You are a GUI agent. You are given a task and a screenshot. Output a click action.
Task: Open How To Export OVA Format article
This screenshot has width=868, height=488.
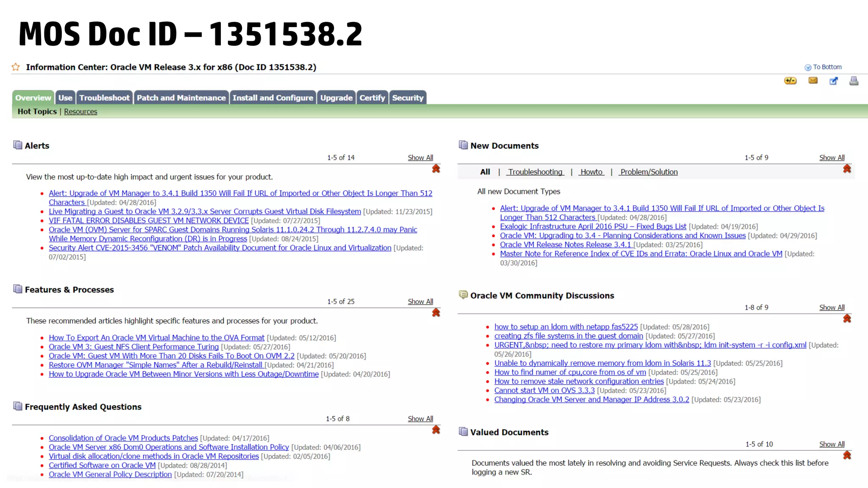point(156,338)
